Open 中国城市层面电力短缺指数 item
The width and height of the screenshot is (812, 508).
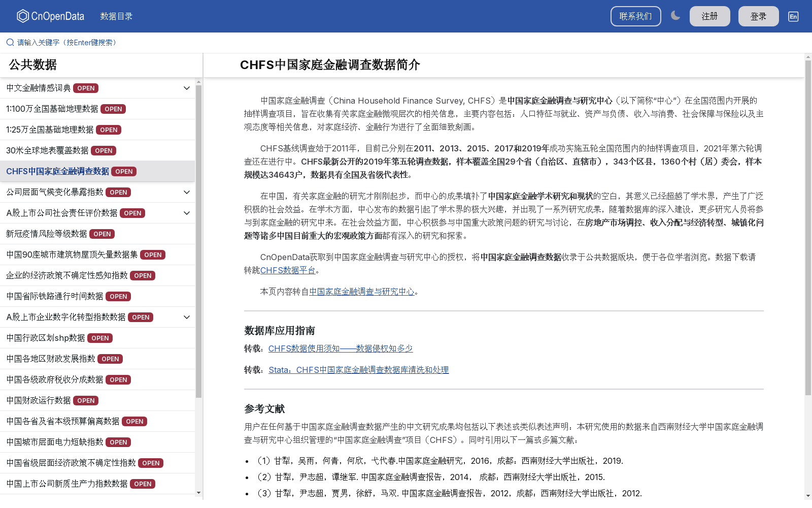(x=97, y=442)
